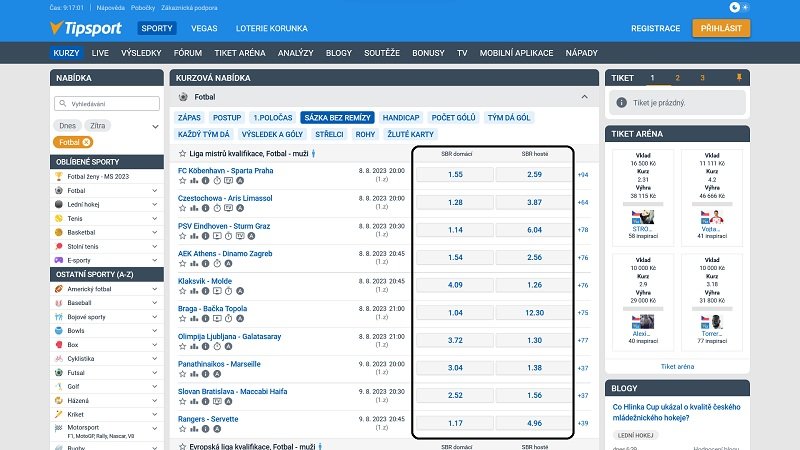Click the football icon in Fotbal header

[x=183, y=97]
